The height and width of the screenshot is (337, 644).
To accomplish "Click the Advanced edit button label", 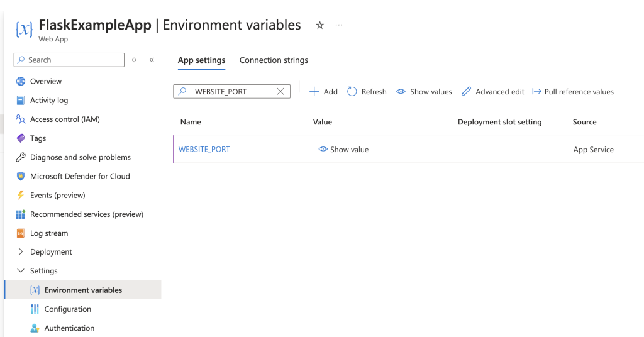I will [x=500, y=92].
